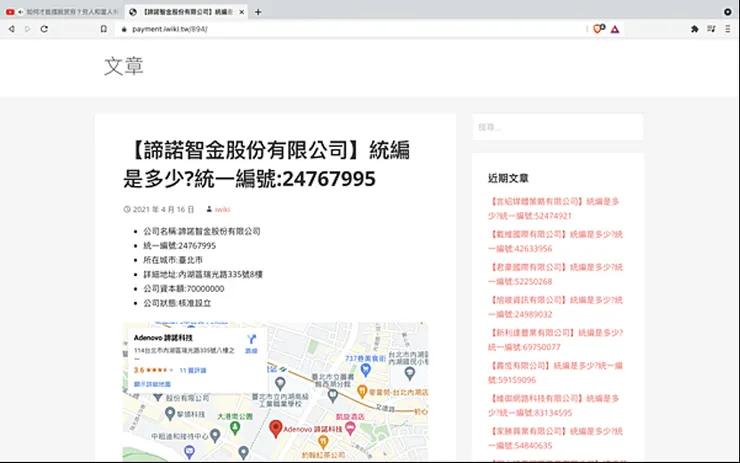Open new tab with plus button
This screenshot has width=740, height=463.
tap(258, 12)
